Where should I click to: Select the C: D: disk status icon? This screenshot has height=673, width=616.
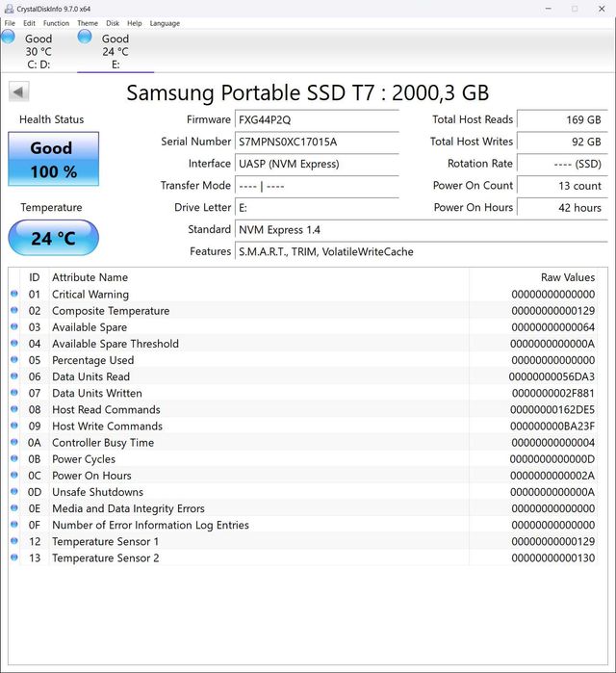(x=8, y=38)
